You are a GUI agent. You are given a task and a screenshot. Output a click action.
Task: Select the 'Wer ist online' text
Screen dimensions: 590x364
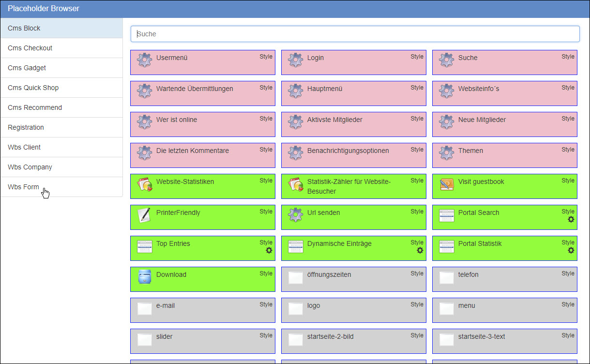tap(177, 120)
